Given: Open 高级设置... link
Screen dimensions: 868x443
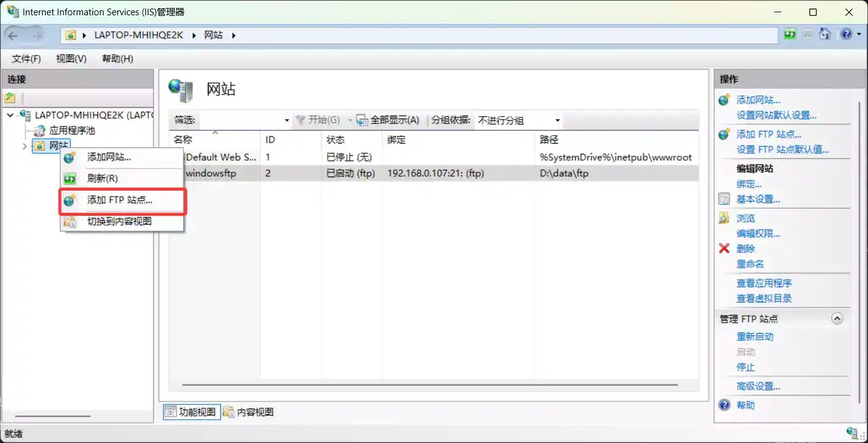Looking at the screenshot, I should click(x=758, y=386).
